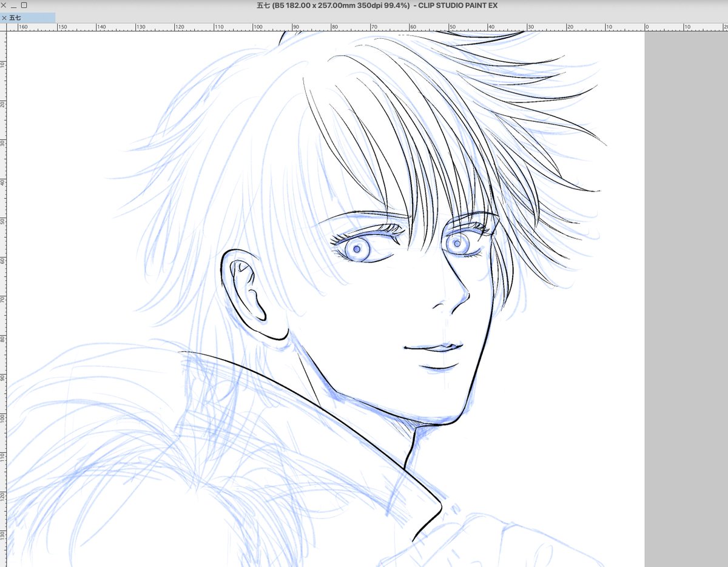Image resolution: width=728 pixels, height=567 pixels.
Task: Select the 五七 canvas tab
Action: pyautogui.click(x=28, y=18)
